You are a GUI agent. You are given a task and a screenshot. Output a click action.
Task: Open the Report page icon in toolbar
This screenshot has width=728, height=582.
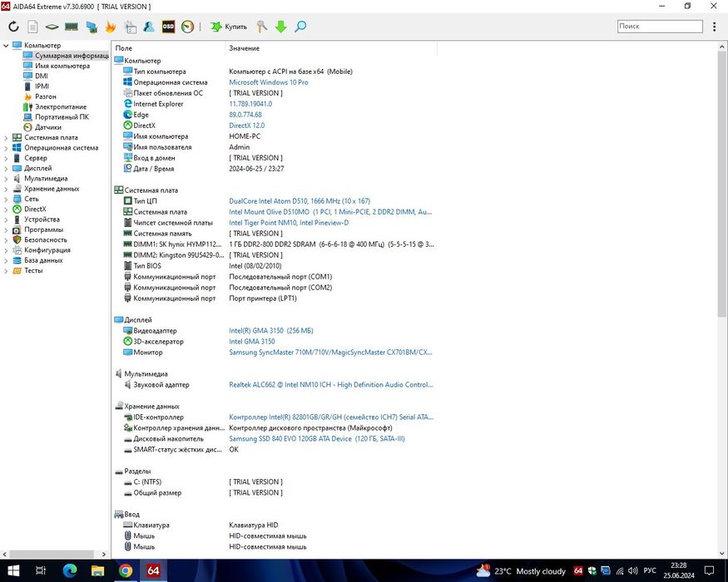pyautogui.click(x=32, y=27)
